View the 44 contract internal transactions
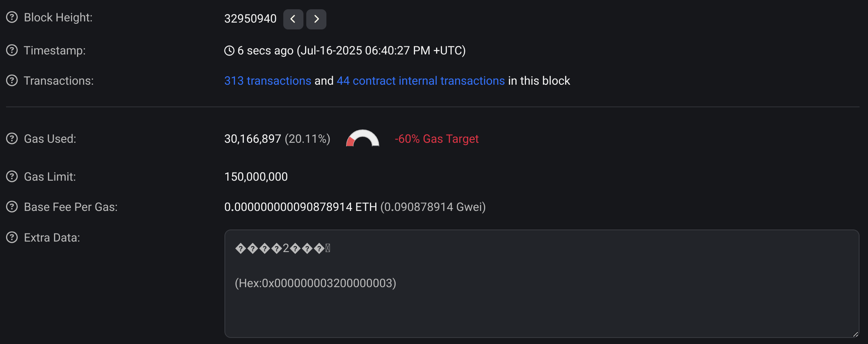The height and width of the screenshot is (344, 868). (x=420, y=81)
